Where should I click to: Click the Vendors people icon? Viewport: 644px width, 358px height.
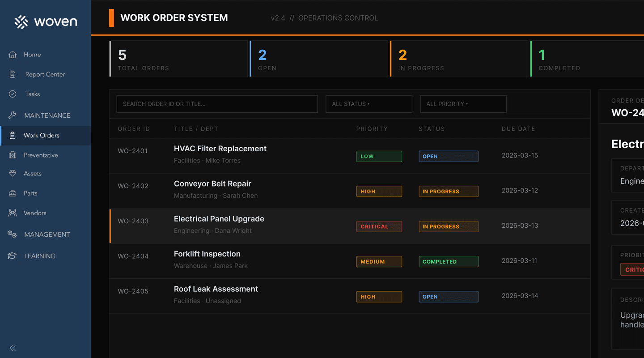[x=13, y=213]
